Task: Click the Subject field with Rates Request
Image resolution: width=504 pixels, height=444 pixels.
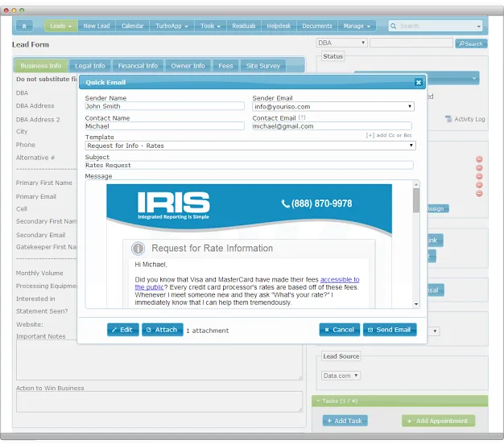Action: (x=249, y=166)
